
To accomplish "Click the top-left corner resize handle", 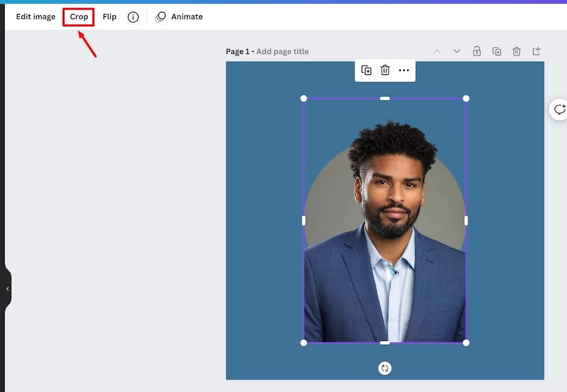I will coord(304,98).
